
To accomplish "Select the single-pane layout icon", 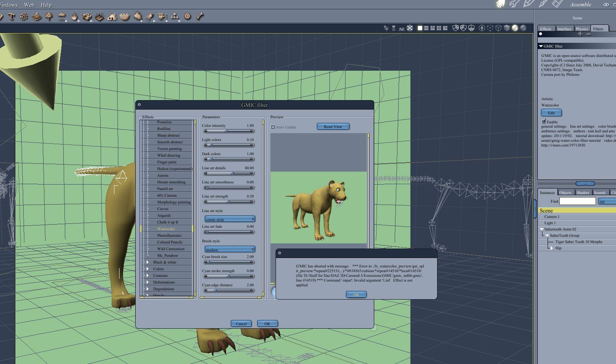I will (419, 28).
